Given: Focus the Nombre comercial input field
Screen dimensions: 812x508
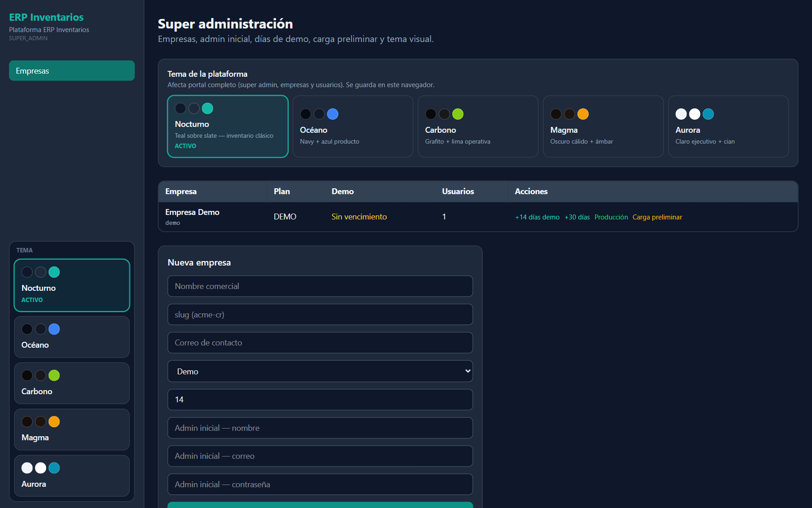Looking at the screenshot, I should click(x=320, y=286).
